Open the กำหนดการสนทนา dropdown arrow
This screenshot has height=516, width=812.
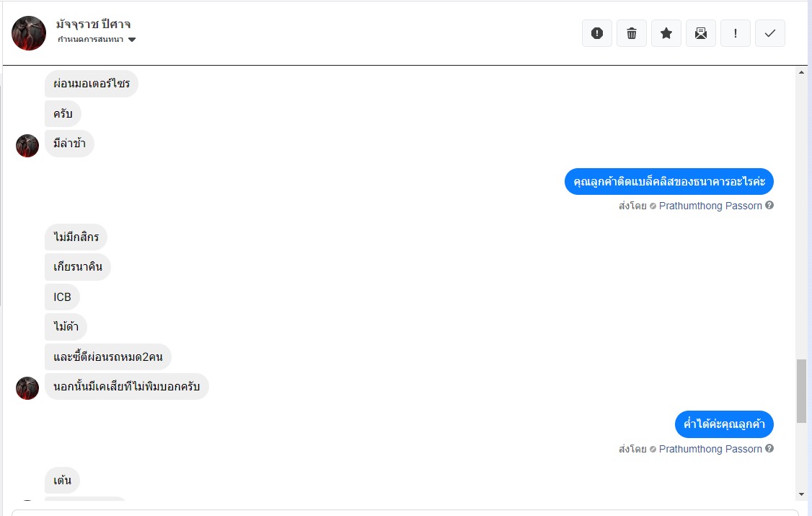pos(132,40)
